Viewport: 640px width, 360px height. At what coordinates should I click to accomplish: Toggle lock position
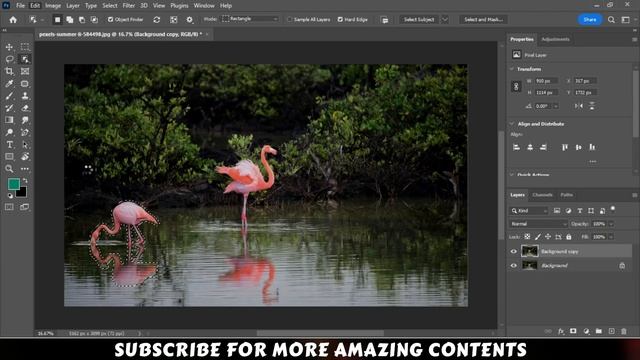pos(548,237)
